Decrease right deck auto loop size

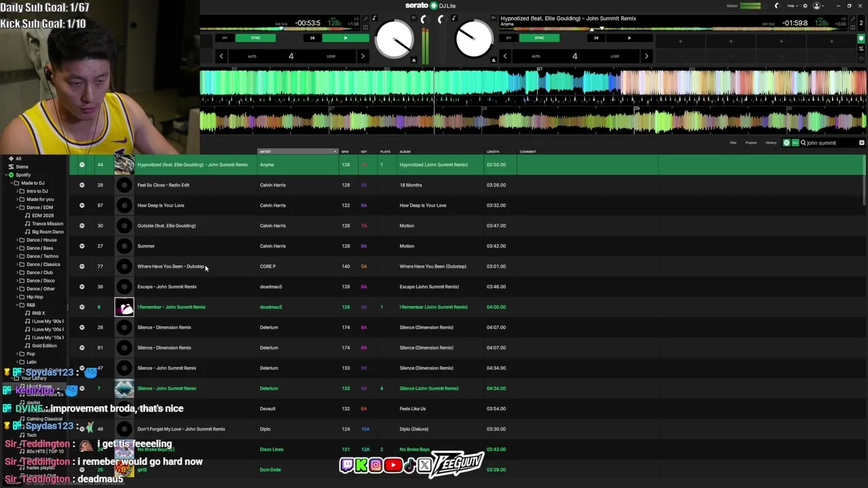(505, 56)
